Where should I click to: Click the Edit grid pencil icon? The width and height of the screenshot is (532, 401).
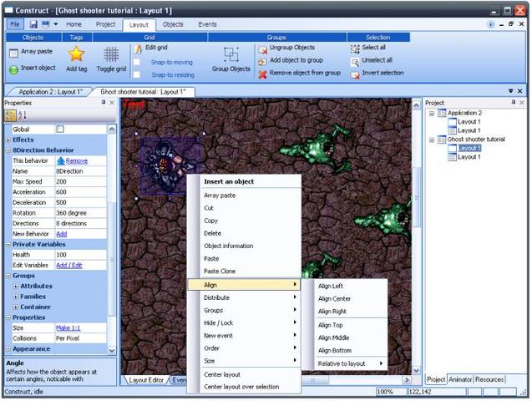(138, 48)
